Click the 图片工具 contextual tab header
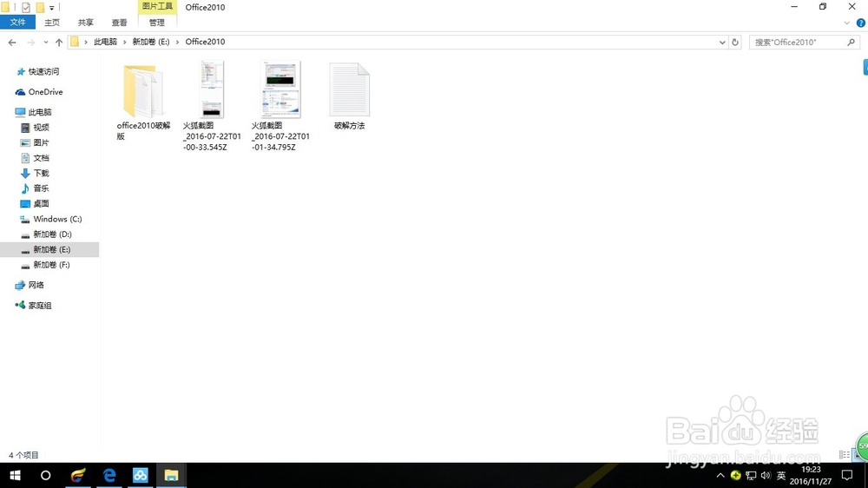This screenshot has height=488, width=868. click(x=157, y=7)
